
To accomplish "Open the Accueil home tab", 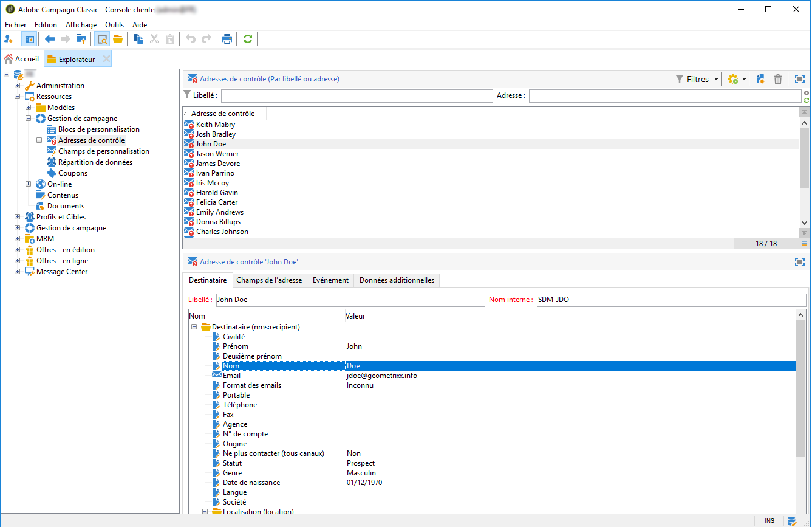I will coord(22,59).
